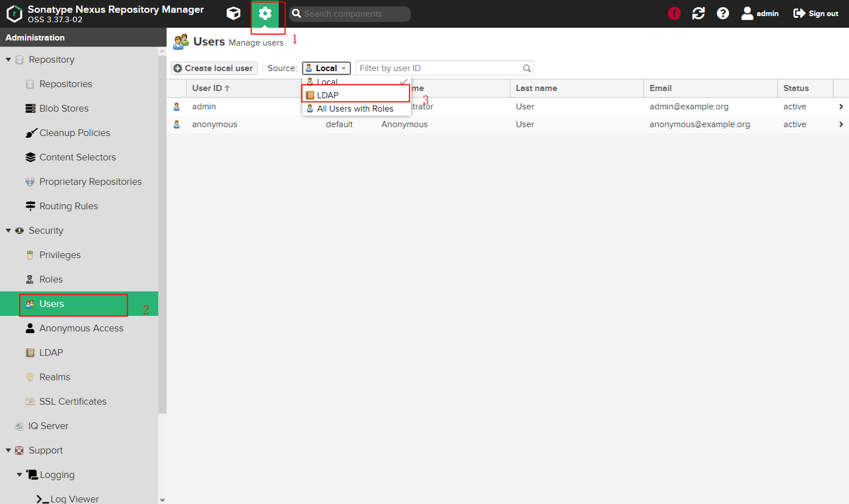The image size is (849, 504).
Task: Collapse the Support tree node
Action: coord(8,450)
